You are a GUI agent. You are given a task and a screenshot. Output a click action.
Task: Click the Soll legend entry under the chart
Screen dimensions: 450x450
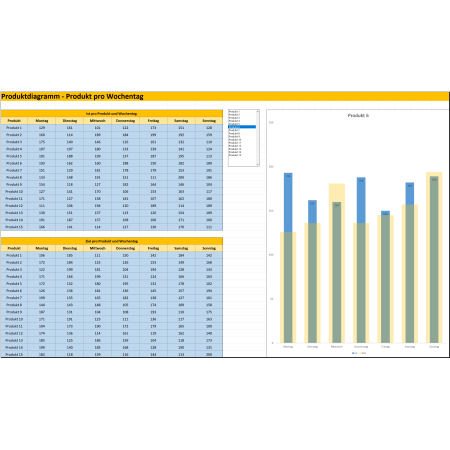[x=362, y=353]
